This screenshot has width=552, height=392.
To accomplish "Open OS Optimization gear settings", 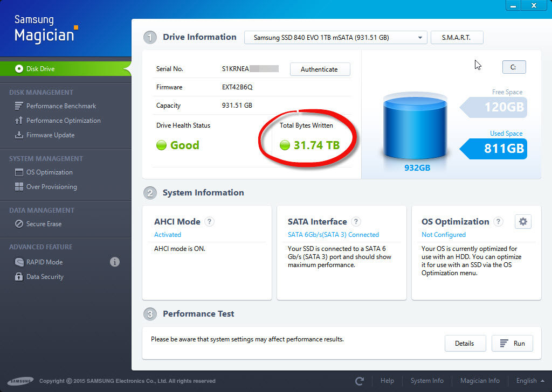I will click(523, 221).
